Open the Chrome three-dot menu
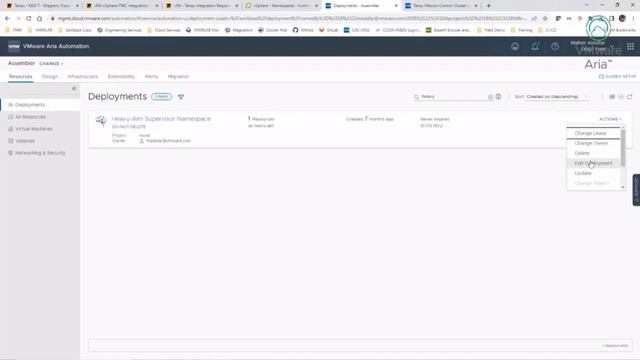This screenshot has width=640, height=360. point(633,18)
